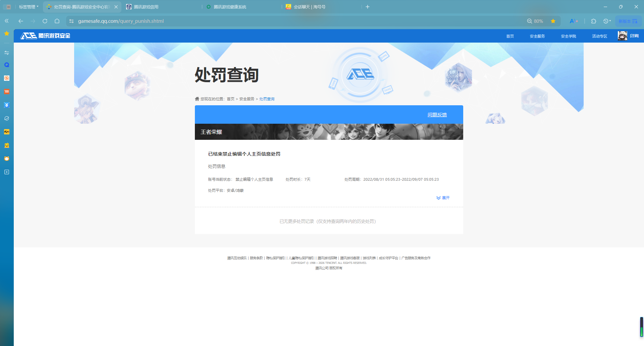Screen dimensions: 644x346
Task: Click the browser forward arrow
Action: pyautogui.click(x=33, y=21)
